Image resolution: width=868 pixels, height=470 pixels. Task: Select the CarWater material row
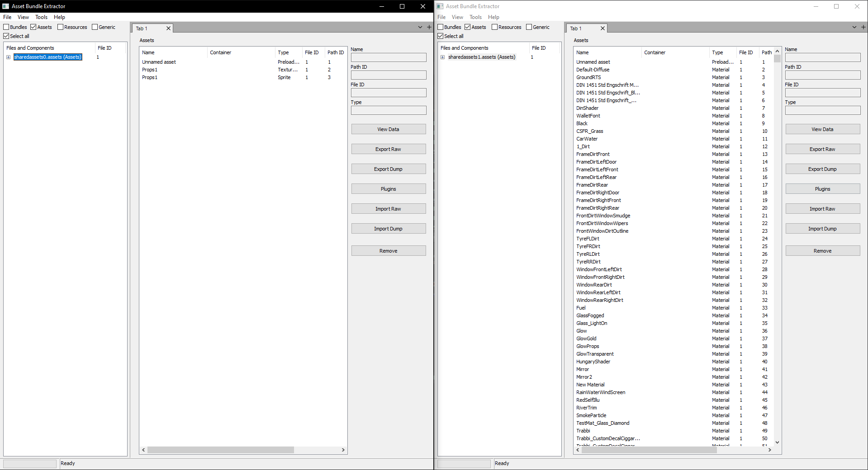674,139
